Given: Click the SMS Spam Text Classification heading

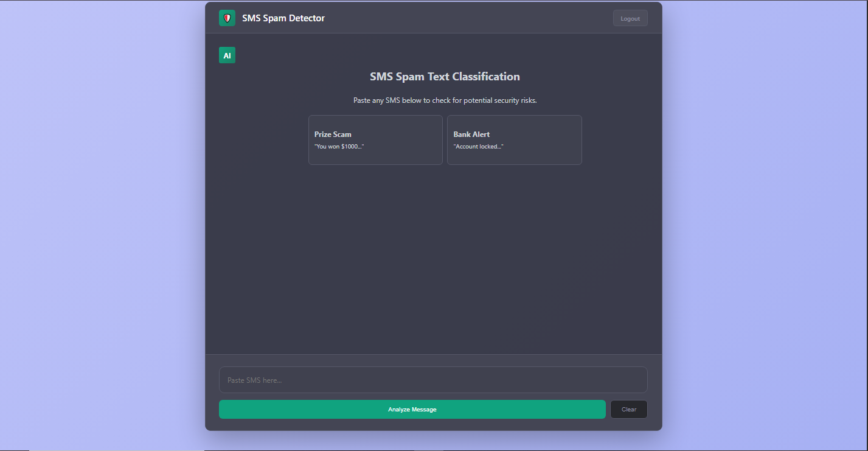Looking at the screenshot, I should [x=445, y=77].
